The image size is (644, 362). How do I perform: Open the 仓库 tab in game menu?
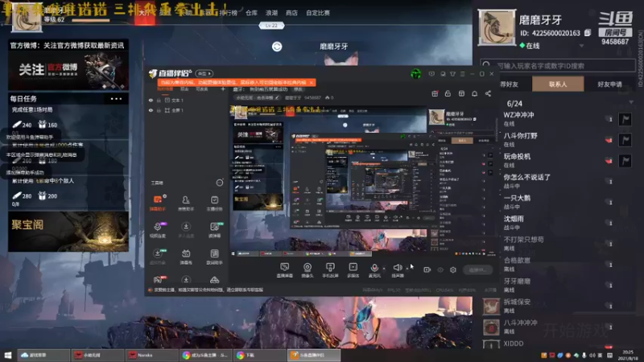[x=251, y=13]
